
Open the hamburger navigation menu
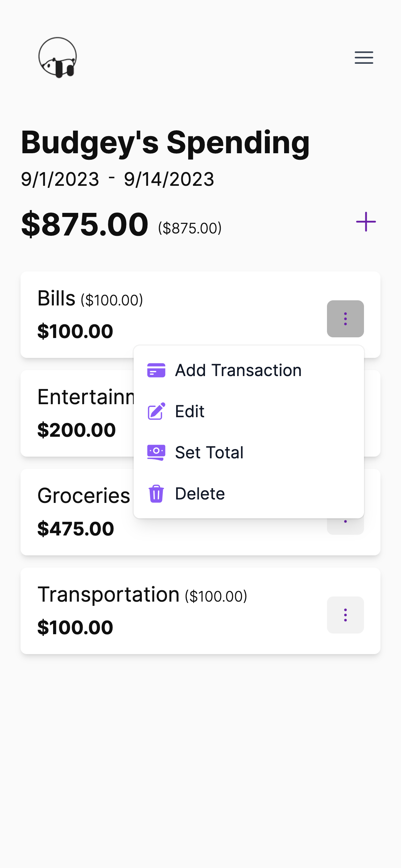pyautogui.click(x=364, y=58)
